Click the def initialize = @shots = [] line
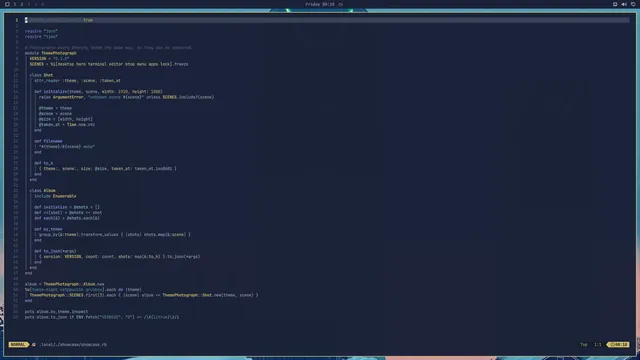 [67, 207]
